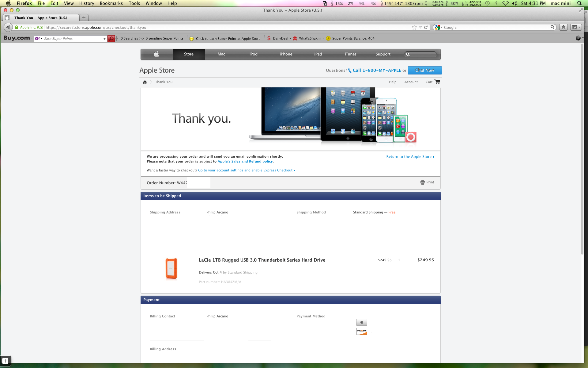Viewport: 588px width, 368px height.
Task: Click the plus button in the screen's bottom-left
Action: (5, 361)
